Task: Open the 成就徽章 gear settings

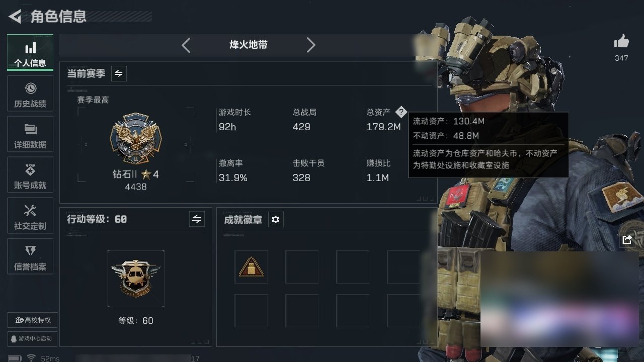Action: tap(276, 220)
